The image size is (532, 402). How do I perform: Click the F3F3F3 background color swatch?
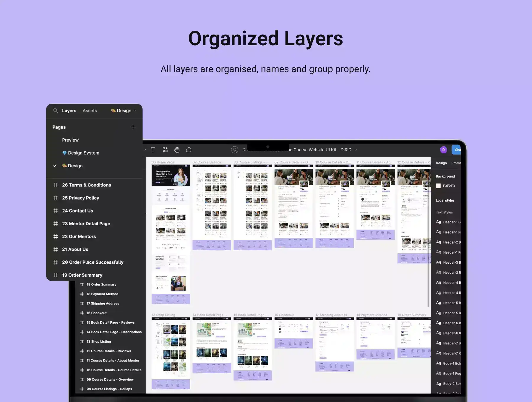point(438,186)
